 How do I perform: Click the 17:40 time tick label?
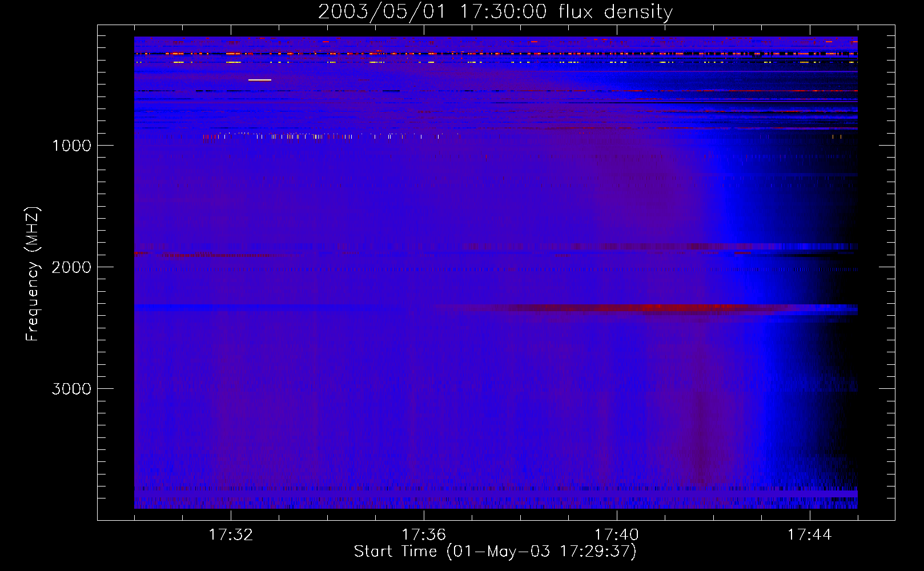click(617, 535)
